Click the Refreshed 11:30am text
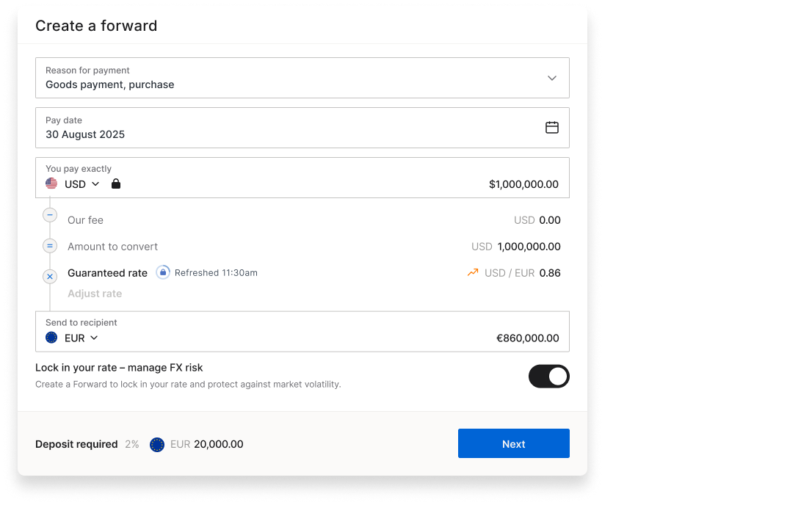The width and height of the screenshot is (812, 505). [216, 273]
